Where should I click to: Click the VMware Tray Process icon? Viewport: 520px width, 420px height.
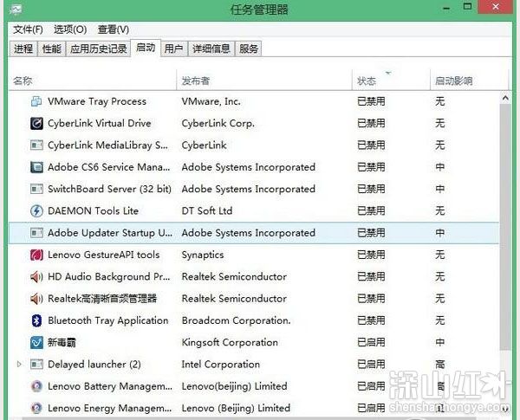(36, 101)
